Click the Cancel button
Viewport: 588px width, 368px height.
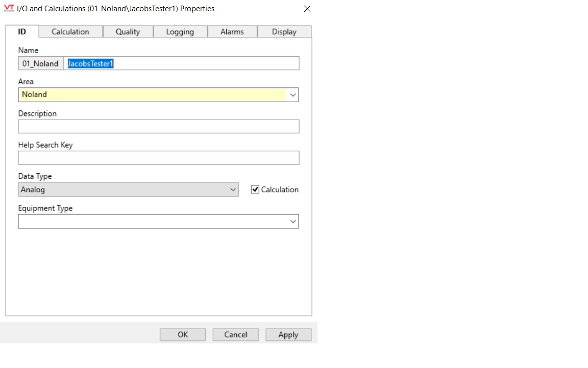235,335
